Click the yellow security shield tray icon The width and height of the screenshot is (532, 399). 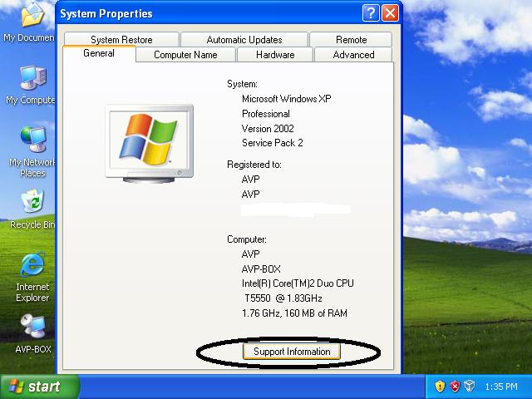(440, 386)
